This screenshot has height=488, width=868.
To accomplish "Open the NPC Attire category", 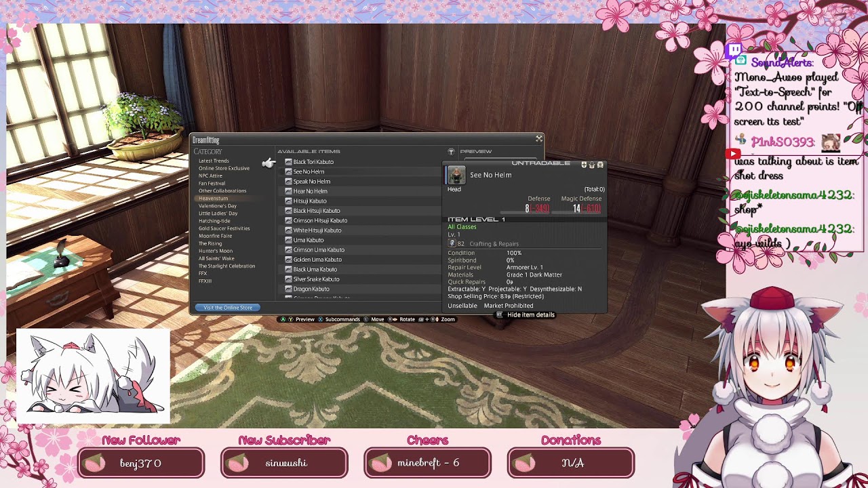I will point(210,176).
